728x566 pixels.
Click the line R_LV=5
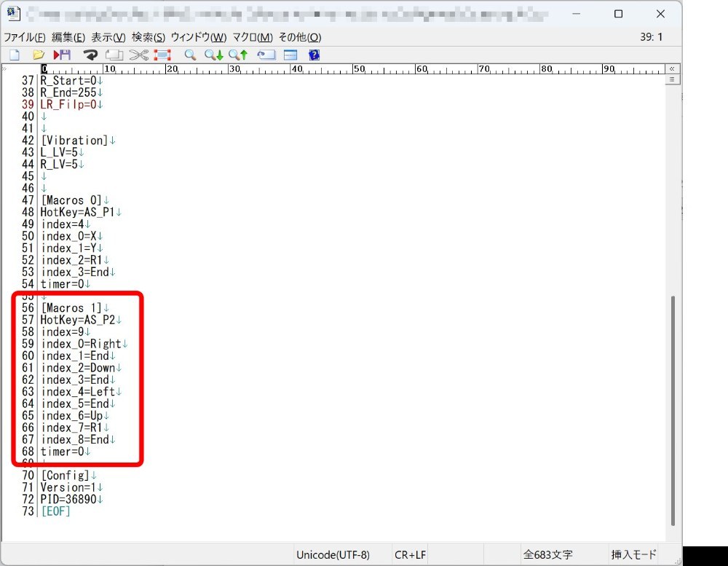59,165
